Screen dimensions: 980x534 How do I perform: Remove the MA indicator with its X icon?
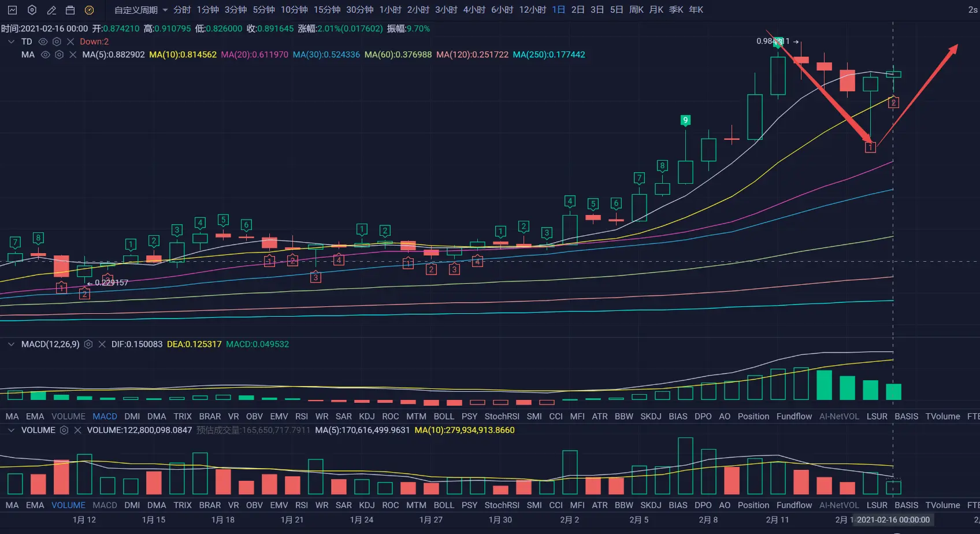(x=73, y=55)
